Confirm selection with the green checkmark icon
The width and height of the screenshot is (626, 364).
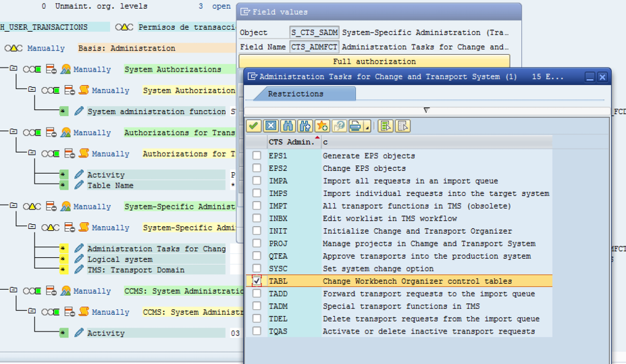pyautogui.click(x=253, y=126)
